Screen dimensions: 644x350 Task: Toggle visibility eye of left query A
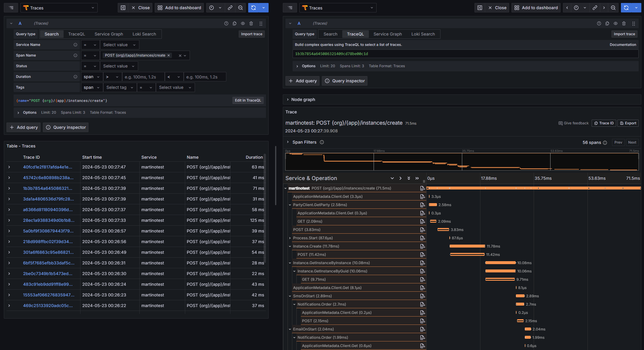pyautogui.click(x=243, y=23)
